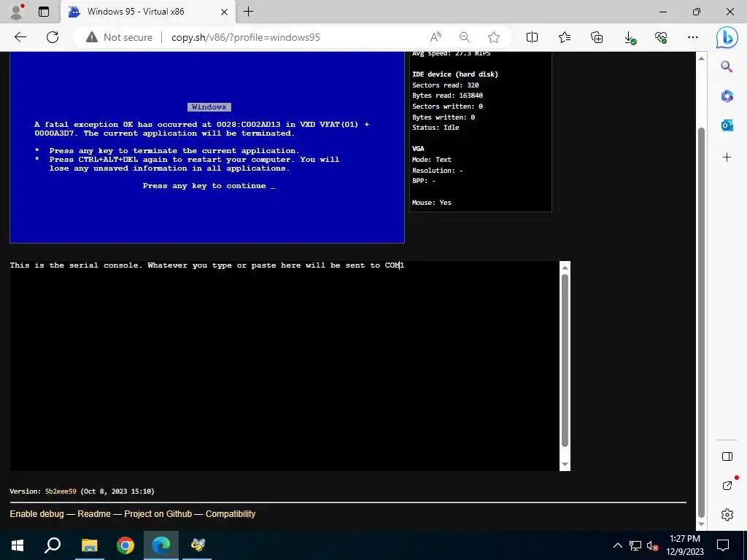747x560 pixels.
Task: Open the Favorites list
Action: tap(565, 37)
